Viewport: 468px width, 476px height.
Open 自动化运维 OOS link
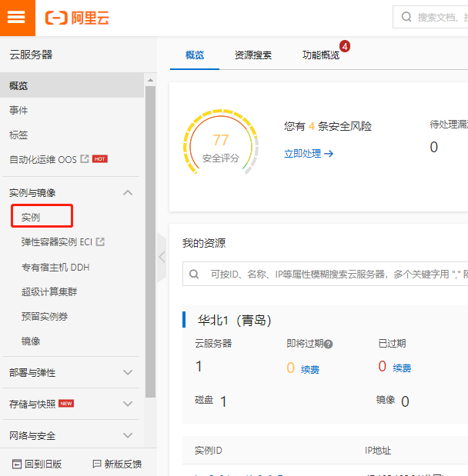tap(43, 159)
